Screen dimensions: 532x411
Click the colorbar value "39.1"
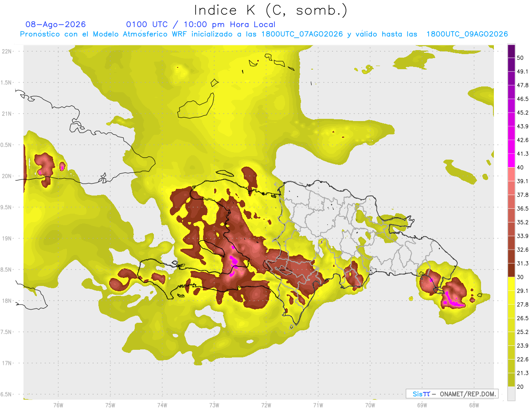click(523, 181)
